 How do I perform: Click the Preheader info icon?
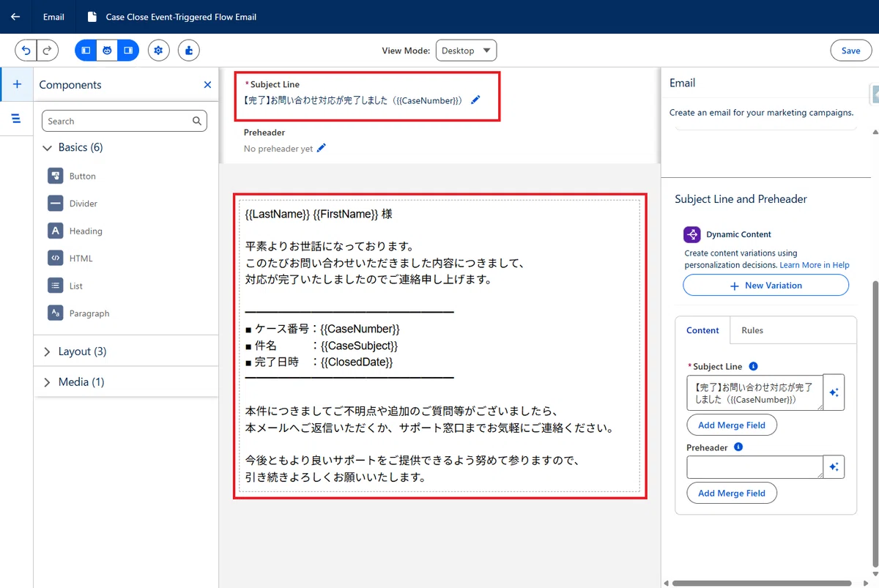click(x=738, y=447)
